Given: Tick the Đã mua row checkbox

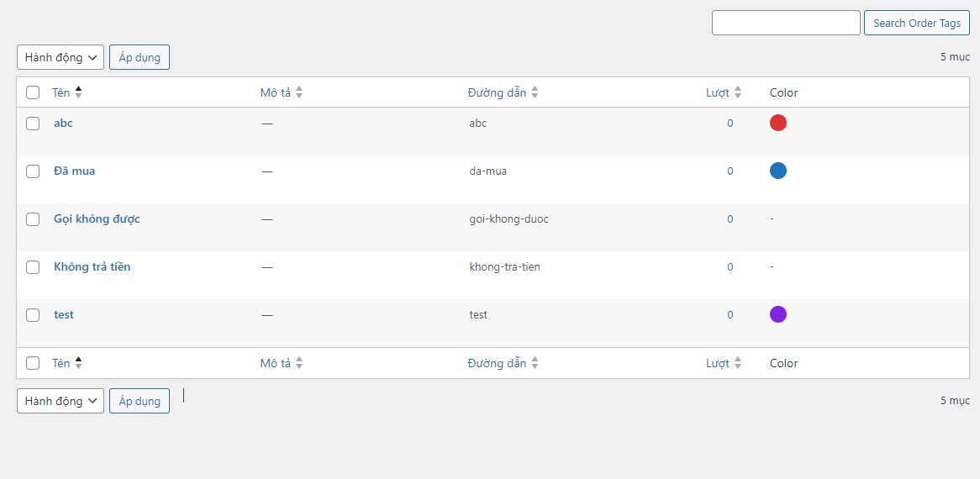Looking at the screenshot, I should (33, 171).
